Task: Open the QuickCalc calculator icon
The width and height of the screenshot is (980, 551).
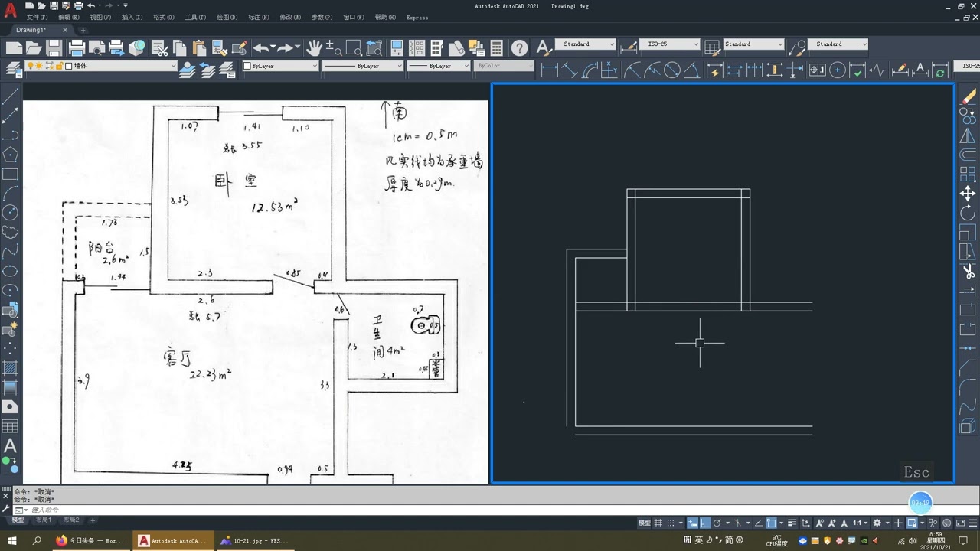Action: point(496,48)
